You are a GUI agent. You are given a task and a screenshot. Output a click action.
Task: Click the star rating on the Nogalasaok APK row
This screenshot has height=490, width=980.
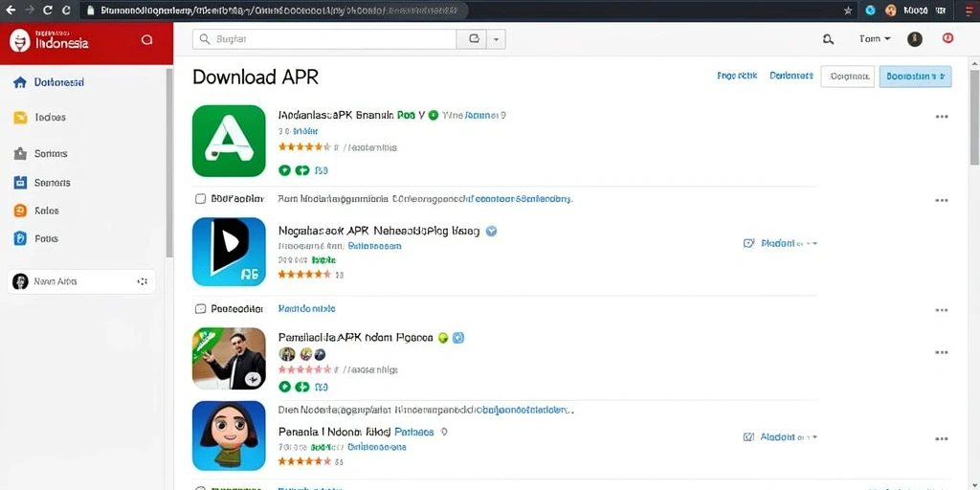coord(304,274)
